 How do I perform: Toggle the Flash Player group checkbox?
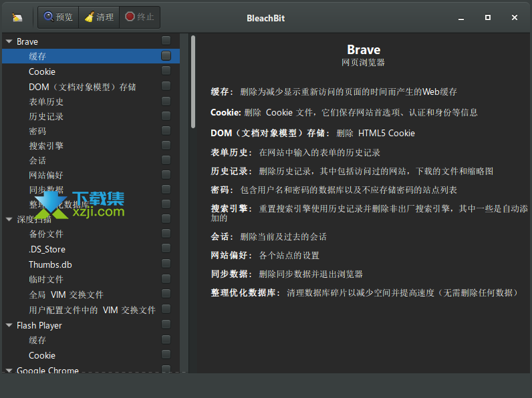[166, 325]
